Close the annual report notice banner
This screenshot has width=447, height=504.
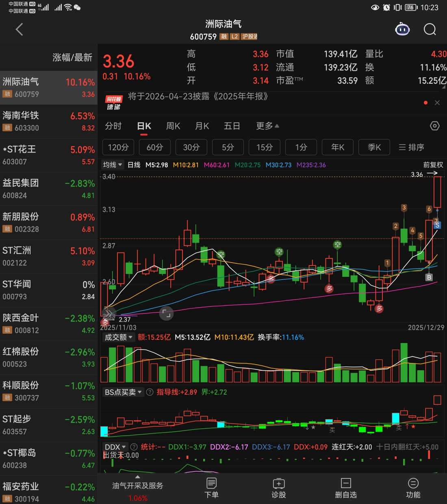pos(437,103)
